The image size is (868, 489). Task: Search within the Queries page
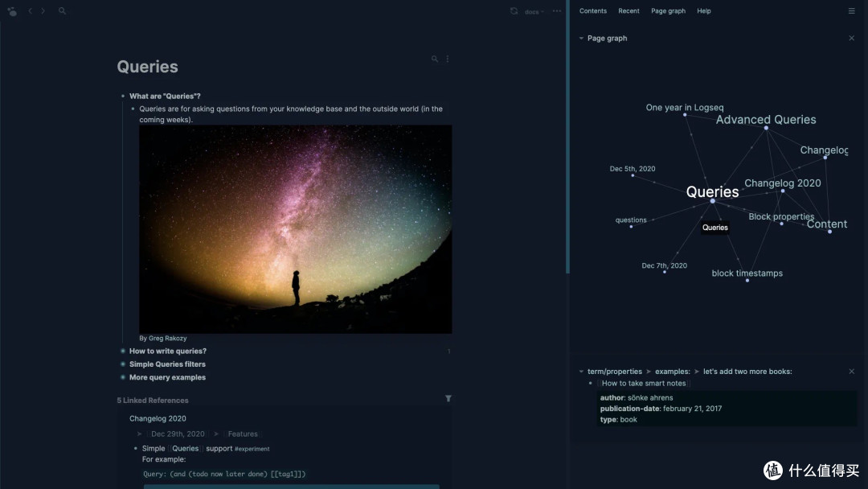pos(435,59)
